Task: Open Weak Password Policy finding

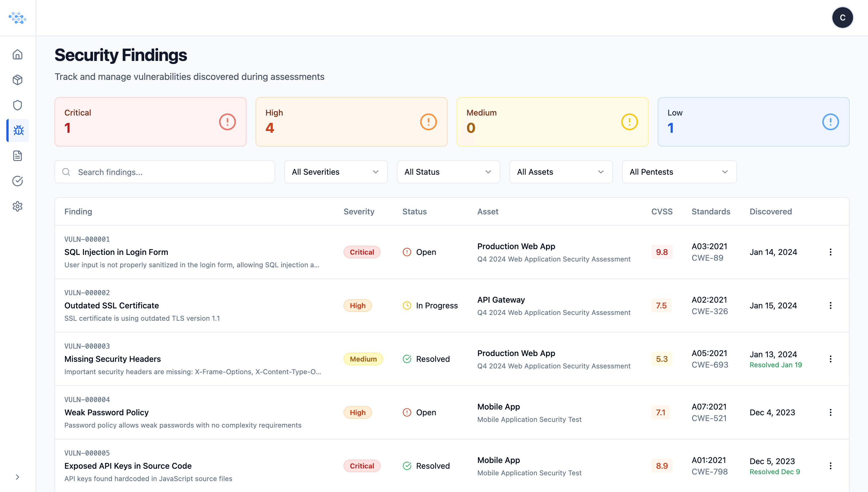Action: [106, 412]
